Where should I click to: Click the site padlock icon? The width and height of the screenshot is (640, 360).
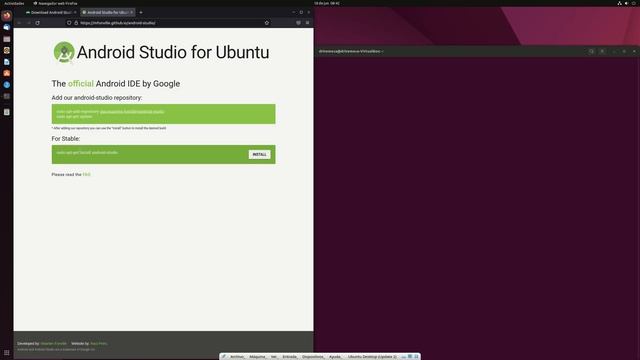point(76,23)
